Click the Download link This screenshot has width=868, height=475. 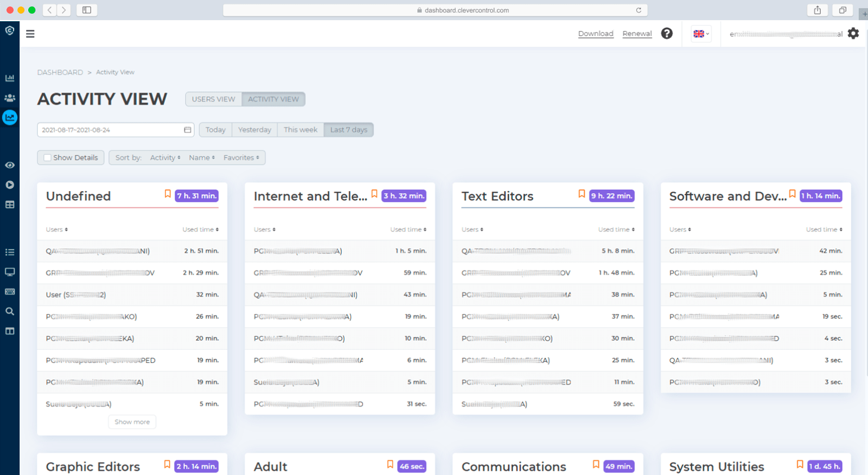pyautogui.click(x=595, y=34)
